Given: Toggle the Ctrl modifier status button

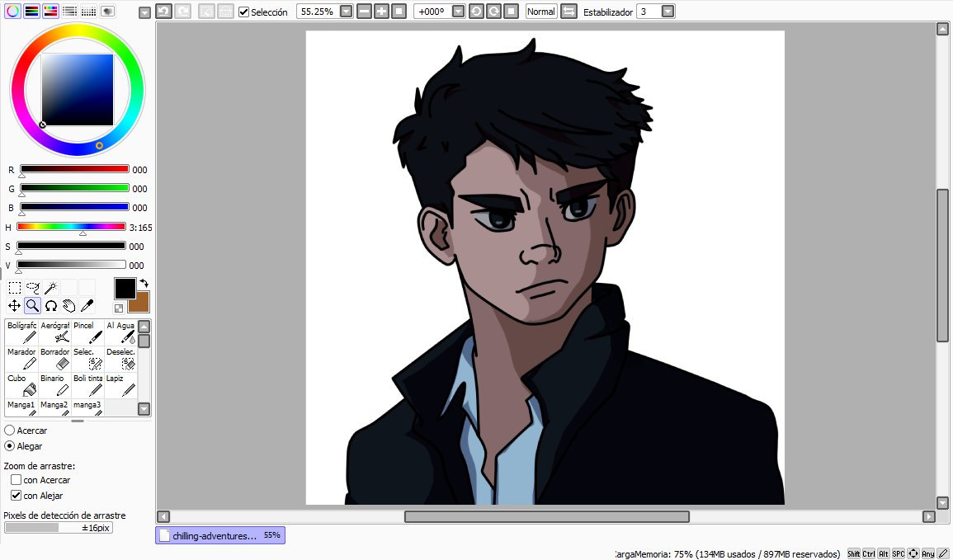Looking at the screenshot, I should click(869, 553).
